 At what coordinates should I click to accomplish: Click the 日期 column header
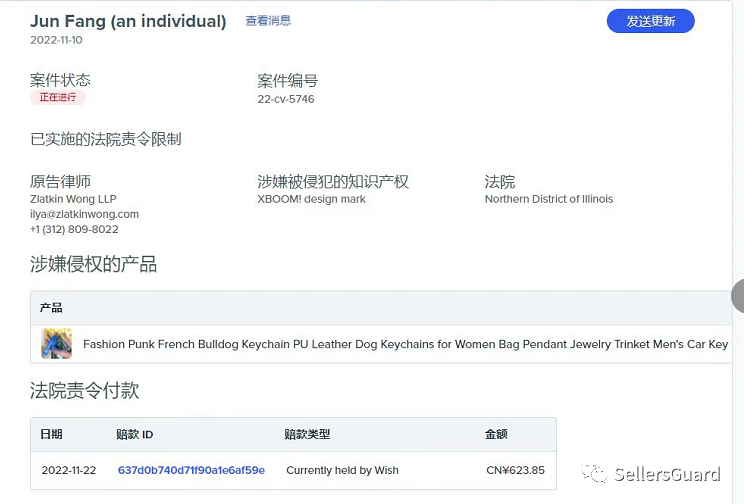tap(51, 434)
